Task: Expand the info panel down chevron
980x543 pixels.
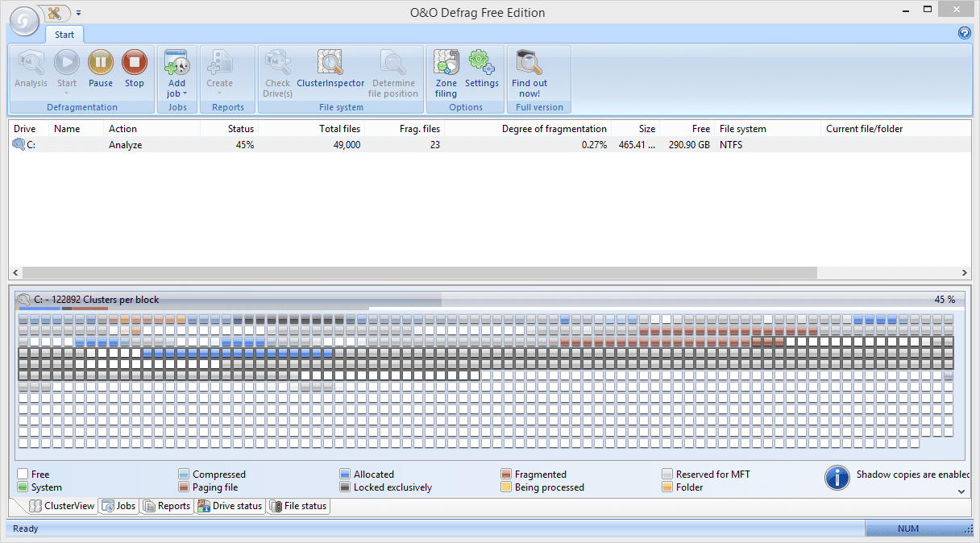Action: pyautogui.click(x=961, y=491)
